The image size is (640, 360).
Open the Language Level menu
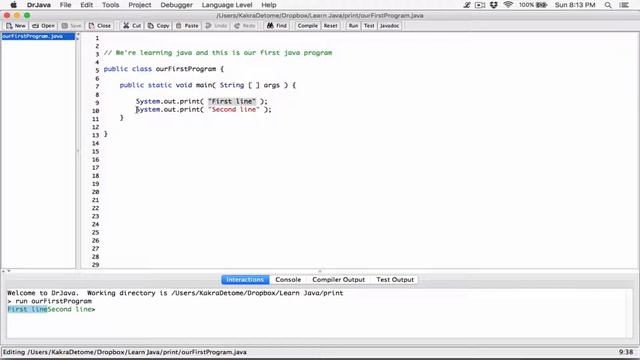point(227,5)
